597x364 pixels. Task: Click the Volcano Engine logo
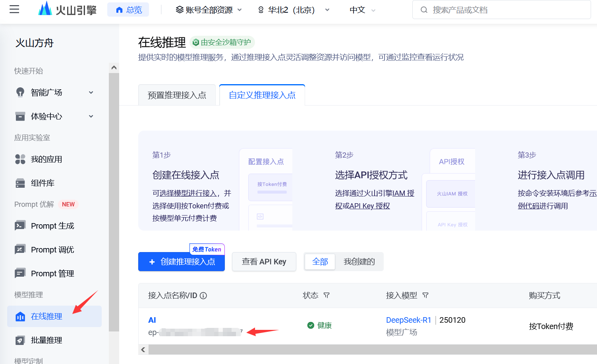click(67, 9)
